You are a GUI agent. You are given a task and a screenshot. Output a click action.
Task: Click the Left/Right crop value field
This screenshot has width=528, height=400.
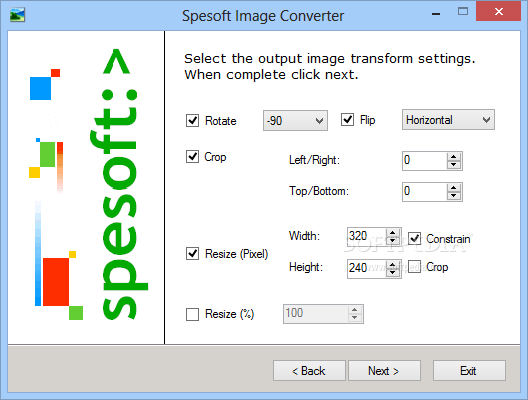click(x=425, y=161)
